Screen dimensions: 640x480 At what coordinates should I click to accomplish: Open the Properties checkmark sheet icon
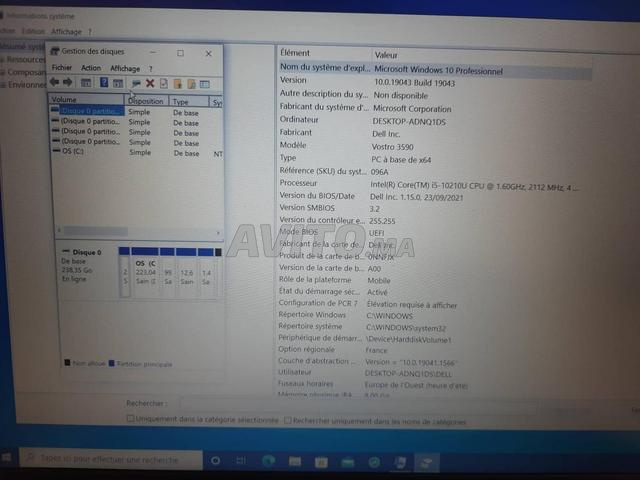click(x=164, y=84)
